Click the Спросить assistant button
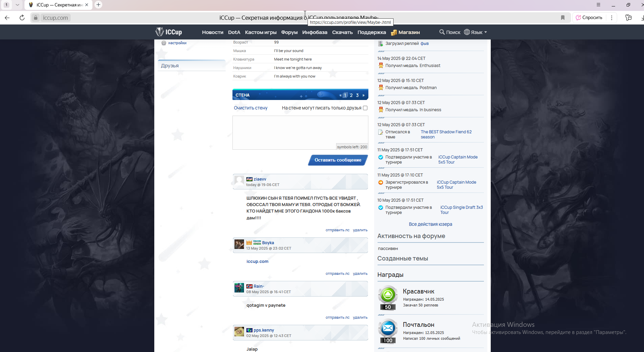 point(589,18)
